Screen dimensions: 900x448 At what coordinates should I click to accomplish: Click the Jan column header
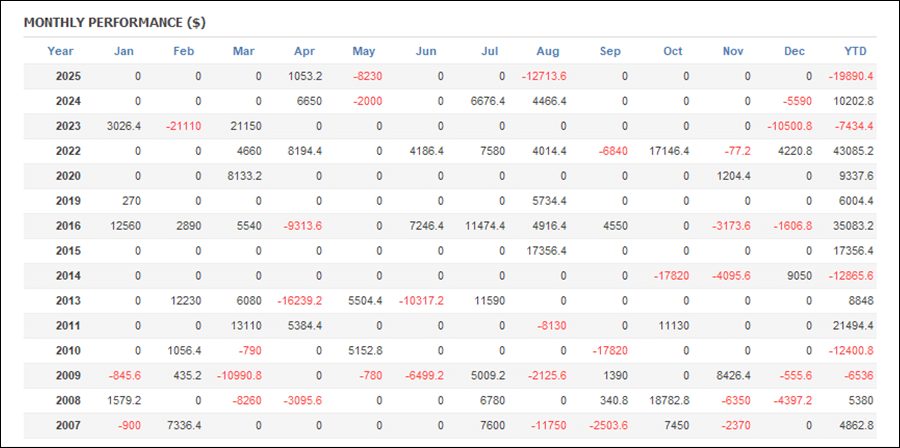click(124, 51)
